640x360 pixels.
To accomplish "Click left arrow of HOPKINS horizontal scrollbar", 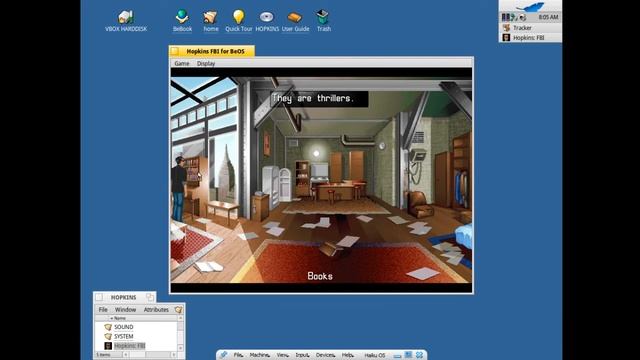I will pos(125,355).
